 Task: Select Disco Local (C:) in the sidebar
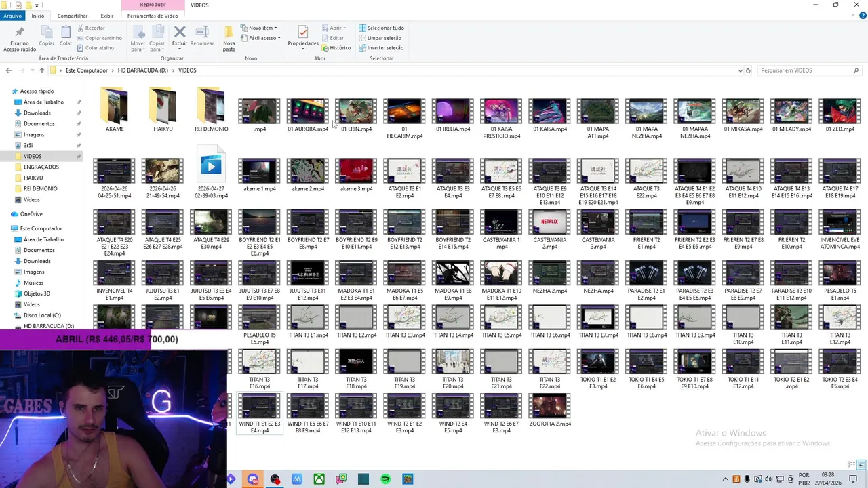tap(42, 315)
